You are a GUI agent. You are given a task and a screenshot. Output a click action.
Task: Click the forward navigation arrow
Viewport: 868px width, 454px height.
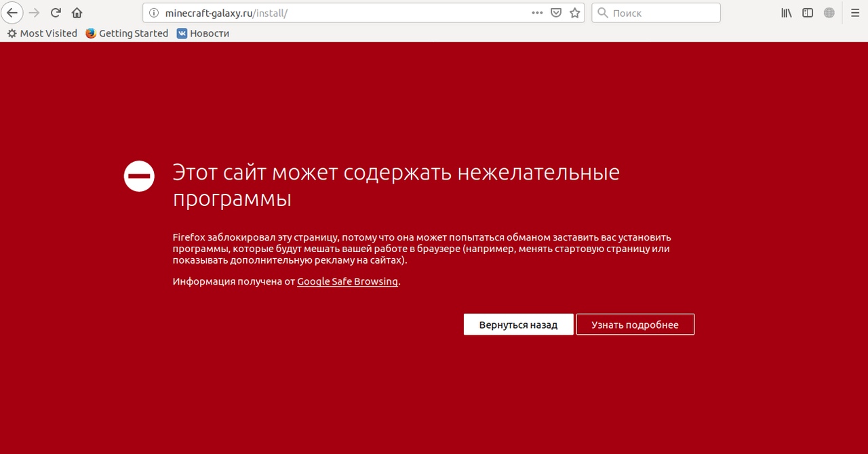click(34, 13)
